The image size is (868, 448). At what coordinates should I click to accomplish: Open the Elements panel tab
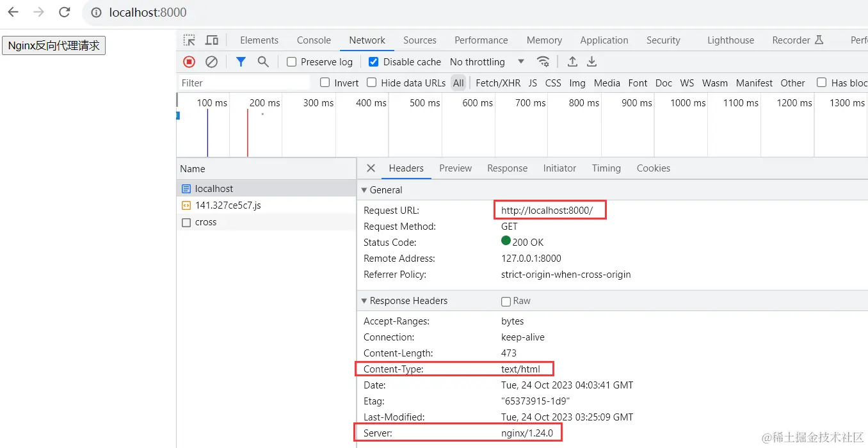pos(259,40)
